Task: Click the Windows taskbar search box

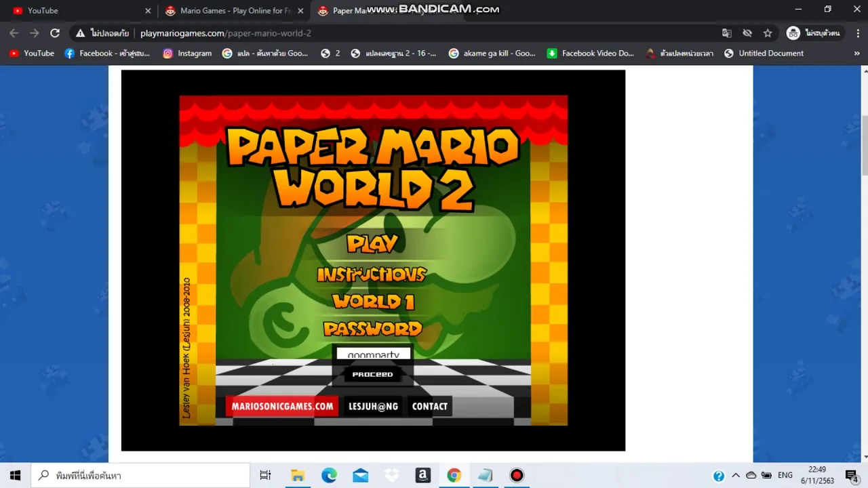Action: click(140, 475)
